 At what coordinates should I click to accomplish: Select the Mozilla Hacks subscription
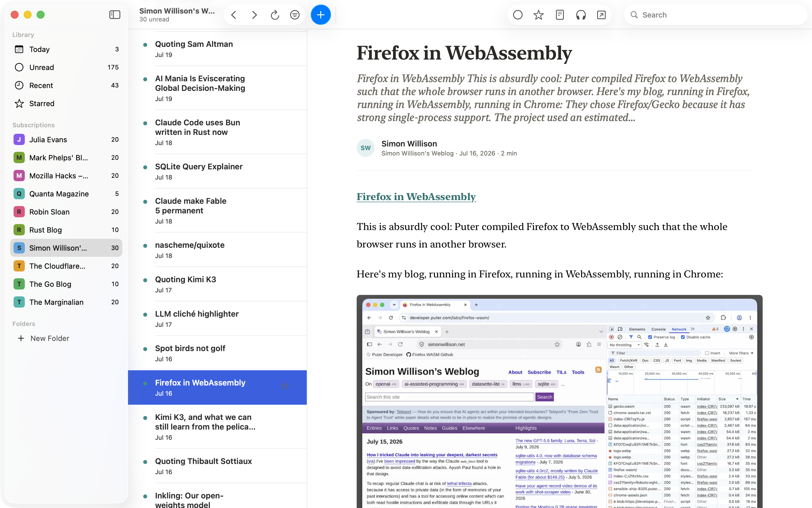click(66, 176)
